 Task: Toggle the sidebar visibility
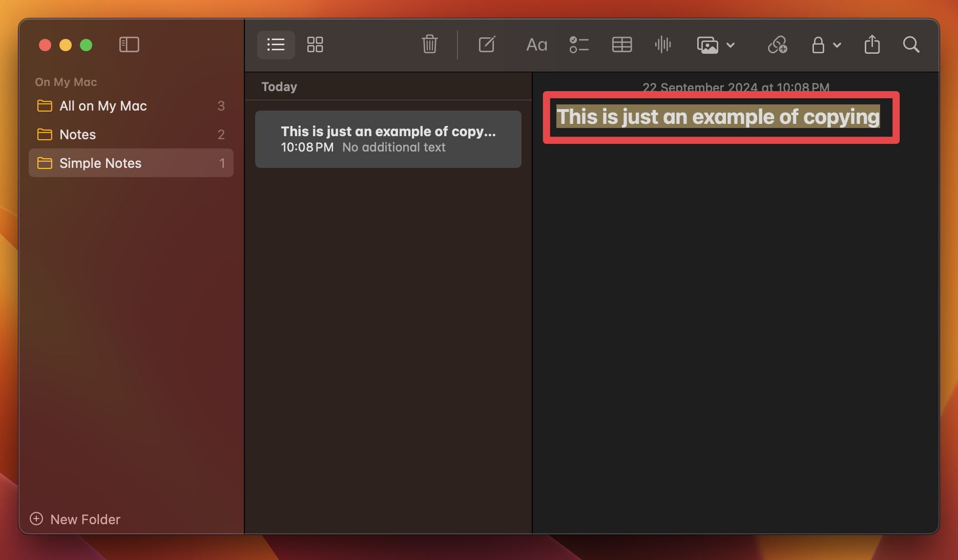pos(129,45)
